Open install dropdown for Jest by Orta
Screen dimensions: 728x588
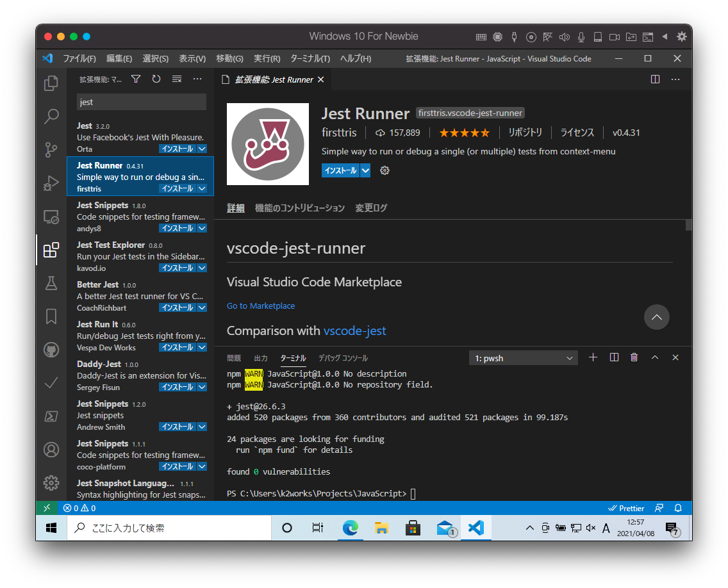pyautogui.click(x=202, y=149)
